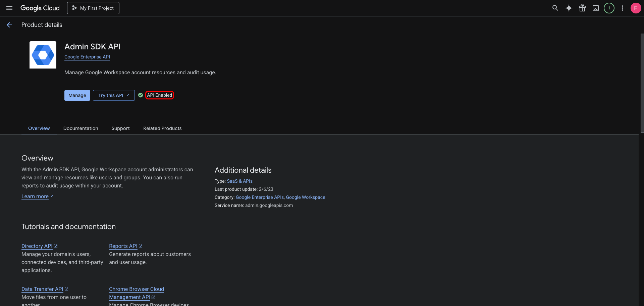Click the vertical page scrollbar

642,83
